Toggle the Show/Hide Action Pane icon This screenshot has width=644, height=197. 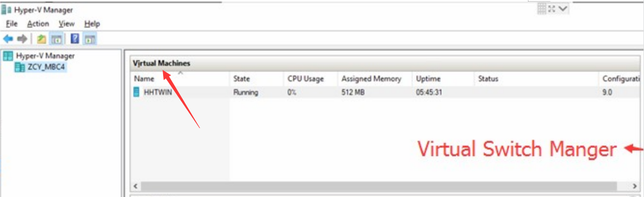(x=90, y=39)
